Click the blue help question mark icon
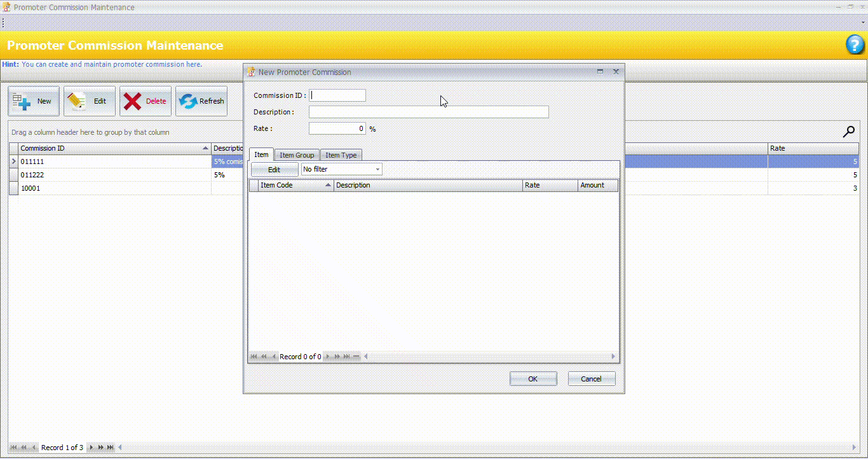This screenshot has height=459, width=868. (x=855, y=45)
